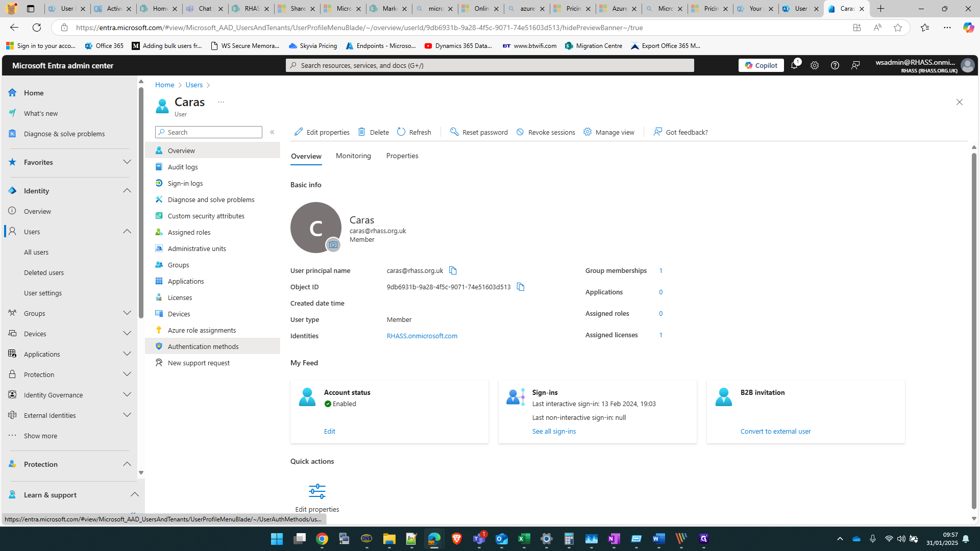Select the Overview tab

pos(306,156)
